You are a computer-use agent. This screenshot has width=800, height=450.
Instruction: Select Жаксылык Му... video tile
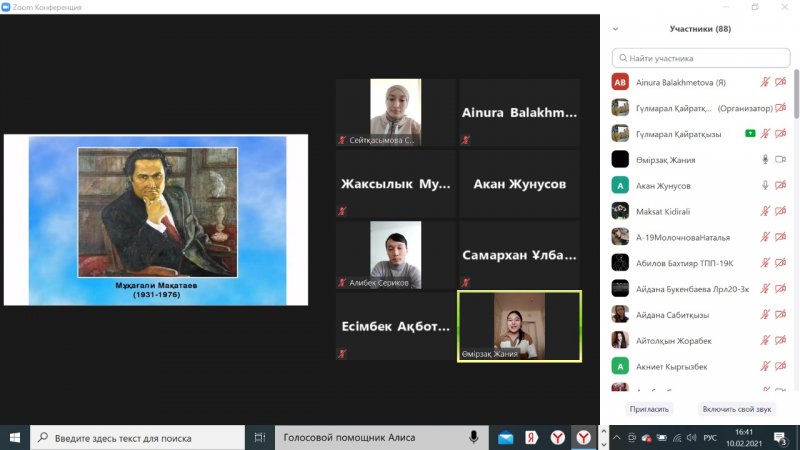(x=395, y=184)
